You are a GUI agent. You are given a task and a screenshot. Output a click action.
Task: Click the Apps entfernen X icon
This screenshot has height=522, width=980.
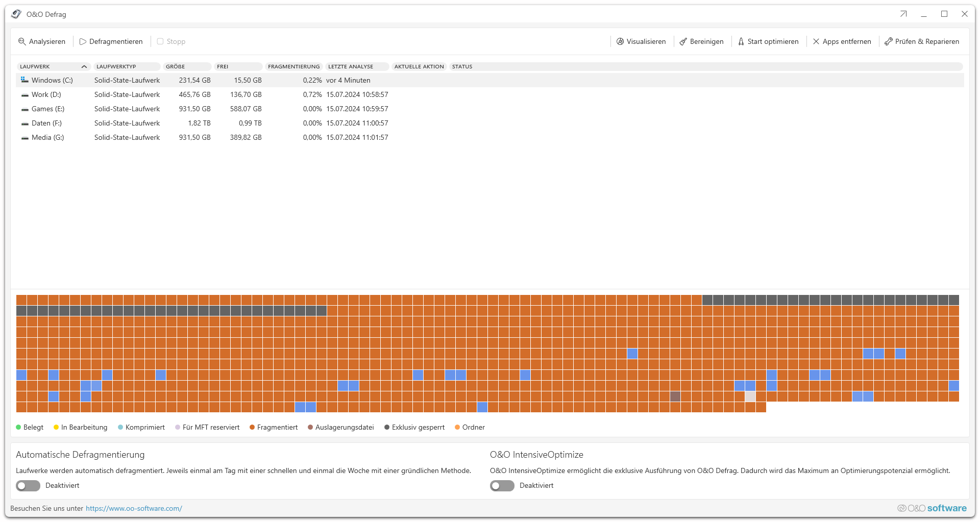point(816,41)
